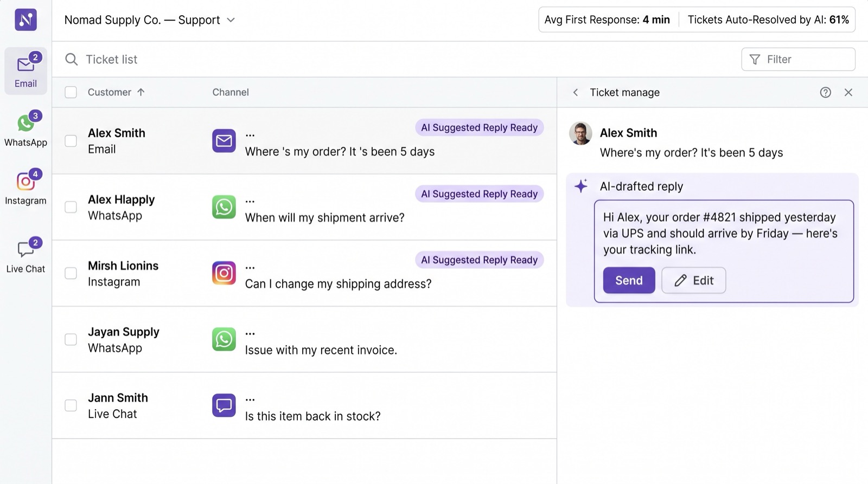Select the Alex Smith ticket checkbox

71,141
